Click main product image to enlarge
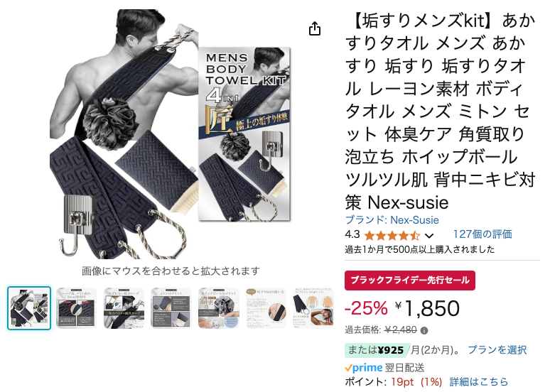 point(171,134)
